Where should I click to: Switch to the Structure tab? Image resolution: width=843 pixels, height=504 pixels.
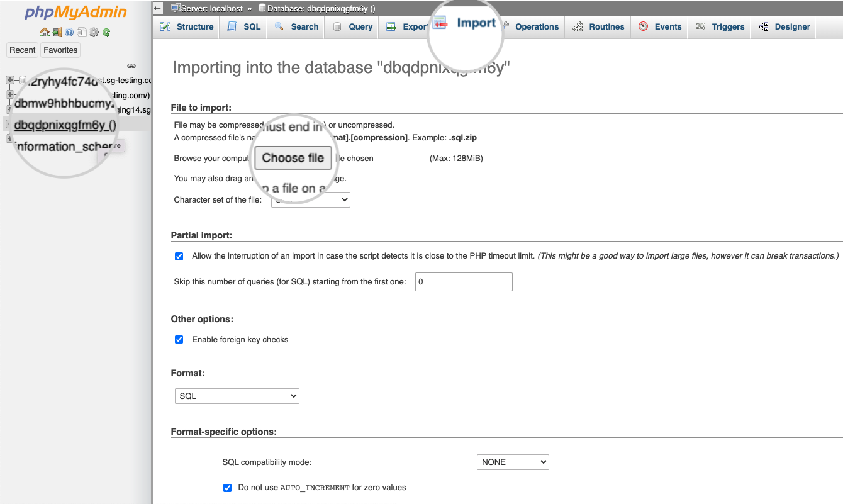point(187,27)
